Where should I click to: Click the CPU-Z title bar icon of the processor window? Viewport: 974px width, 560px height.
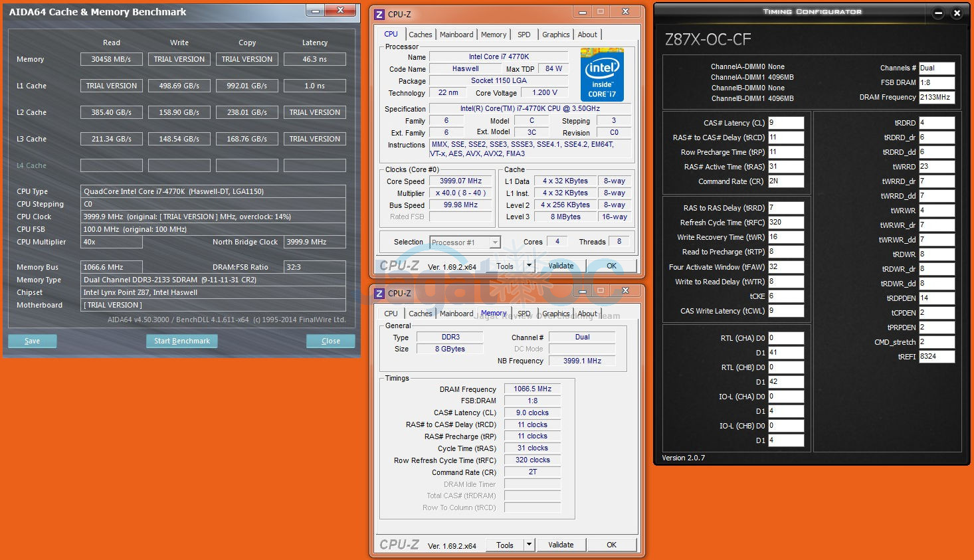pos(379,14)
